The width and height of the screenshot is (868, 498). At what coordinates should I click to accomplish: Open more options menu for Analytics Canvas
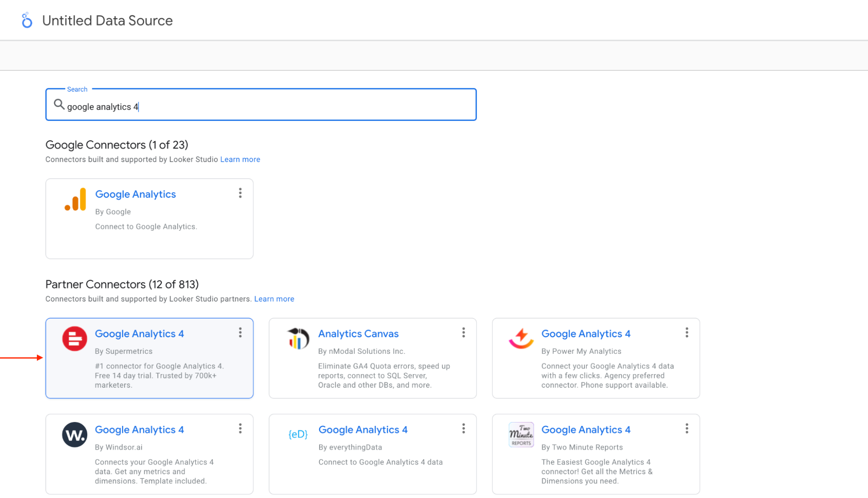(x=463, y=333)
